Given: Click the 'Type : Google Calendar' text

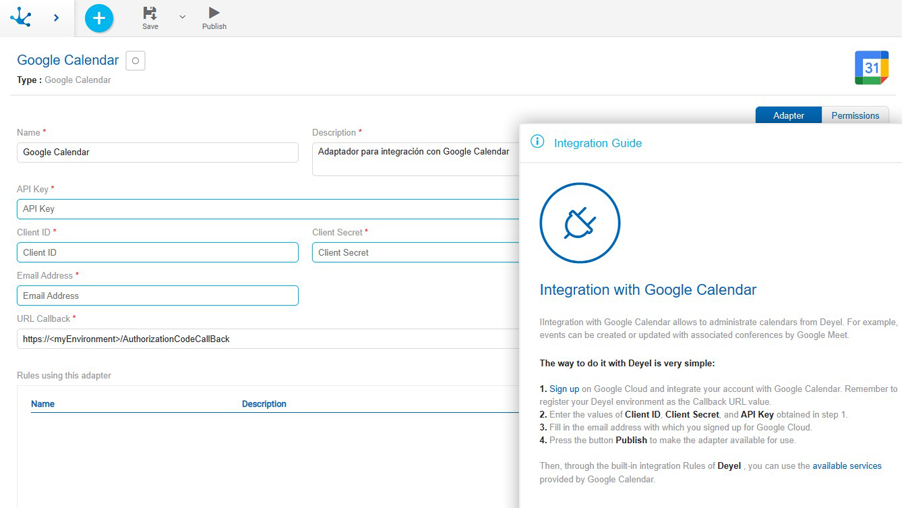Looking at the screenshot, I should [64, 80].
